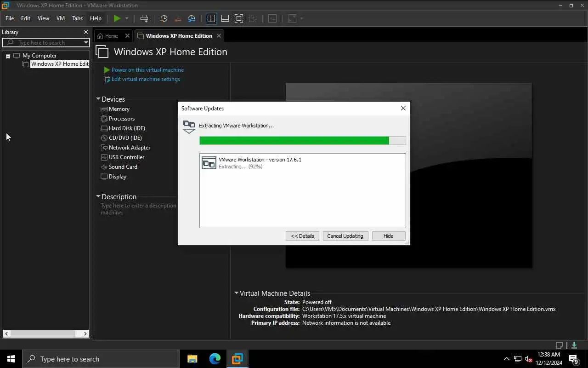The image size is (588, 368).
Task: Click Edit virtual machine settings
Action: [x=146, y=79]
